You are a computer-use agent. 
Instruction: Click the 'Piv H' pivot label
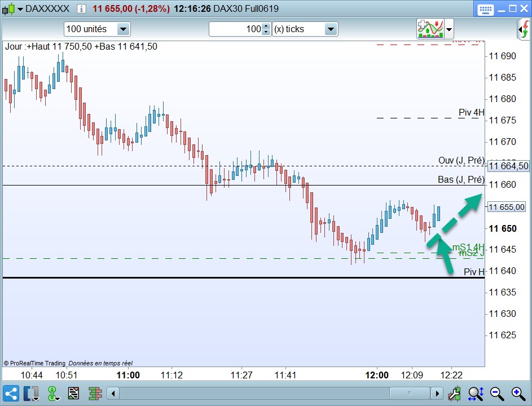point(474,272)
